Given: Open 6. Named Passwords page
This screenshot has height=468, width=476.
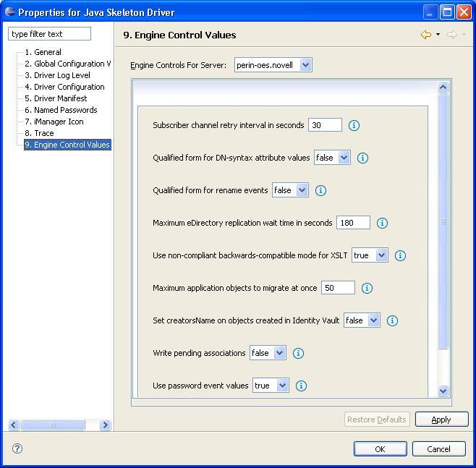Looking at the screenshot, I should [x=61, y=110].
